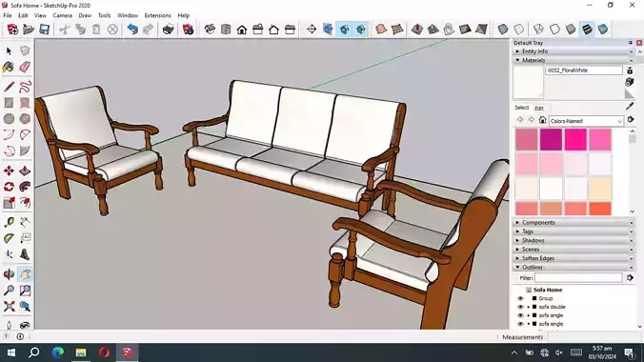Viewport: 644px width, 362px height.
Task: Open the File menu
Action: coord(8,15)
